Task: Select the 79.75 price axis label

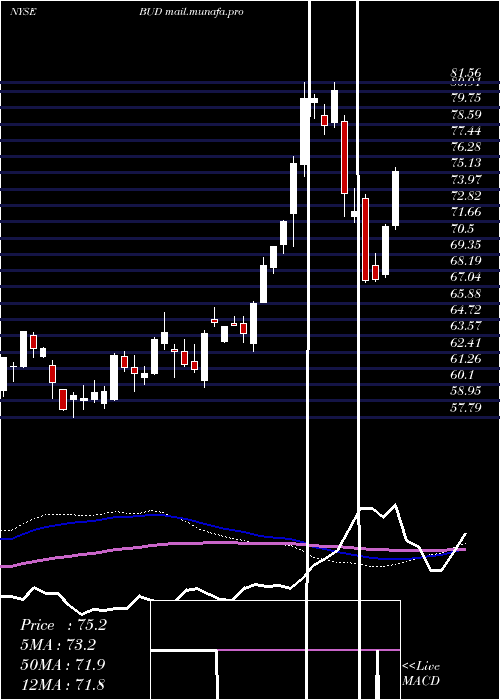Action: click(466, 99)
